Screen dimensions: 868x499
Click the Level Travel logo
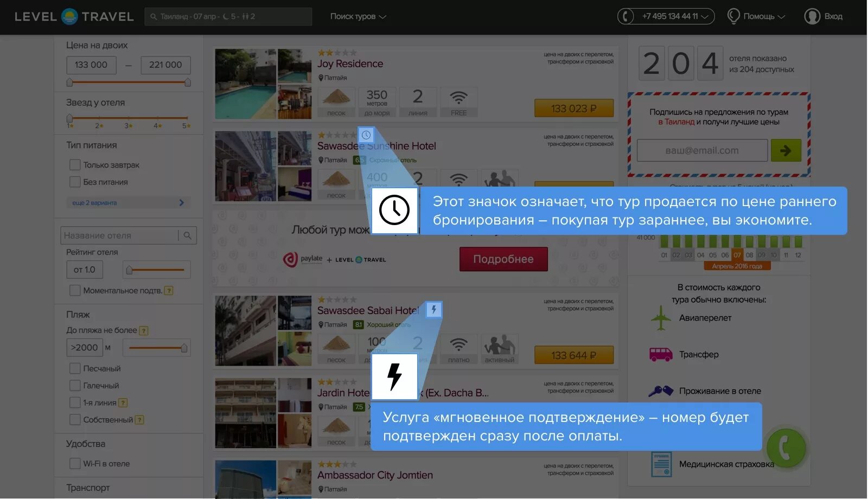coord(74,16)
